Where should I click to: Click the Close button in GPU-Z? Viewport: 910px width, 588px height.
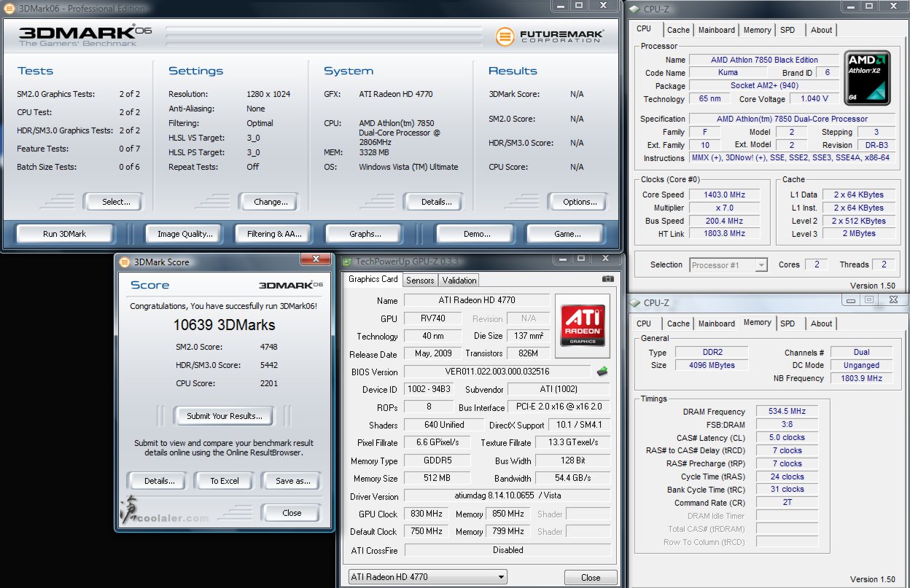[591, 577]
